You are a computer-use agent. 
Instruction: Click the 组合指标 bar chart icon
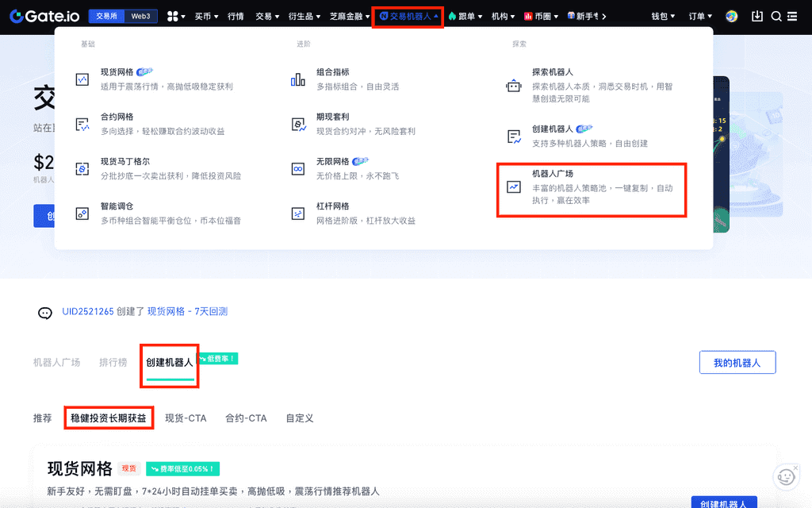tap(298, 79)
